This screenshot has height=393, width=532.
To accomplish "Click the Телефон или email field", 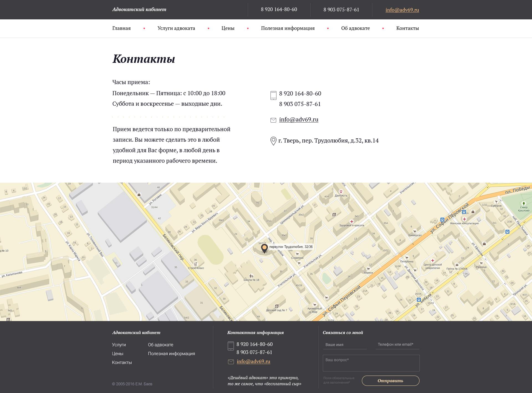I will 397,345.
